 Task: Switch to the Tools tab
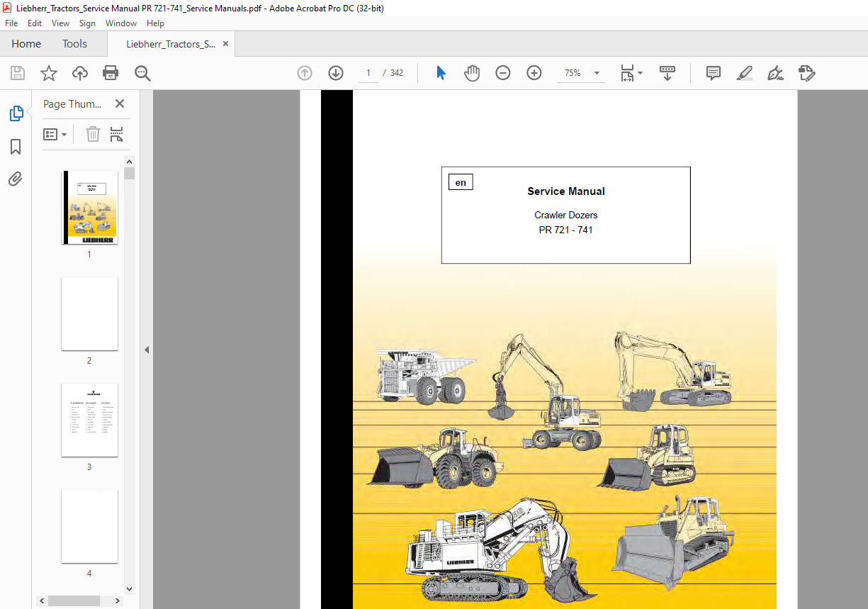[x=74, y=43]
